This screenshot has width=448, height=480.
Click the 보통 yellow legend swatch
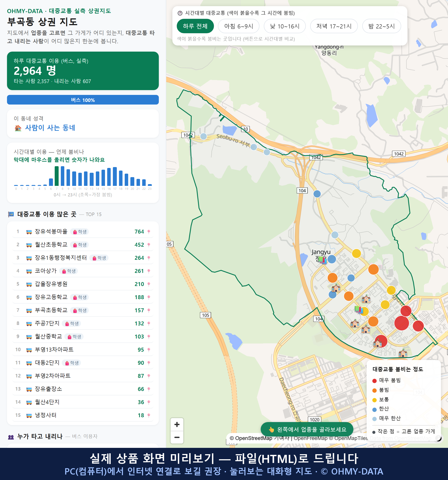(x=374, y=400)
